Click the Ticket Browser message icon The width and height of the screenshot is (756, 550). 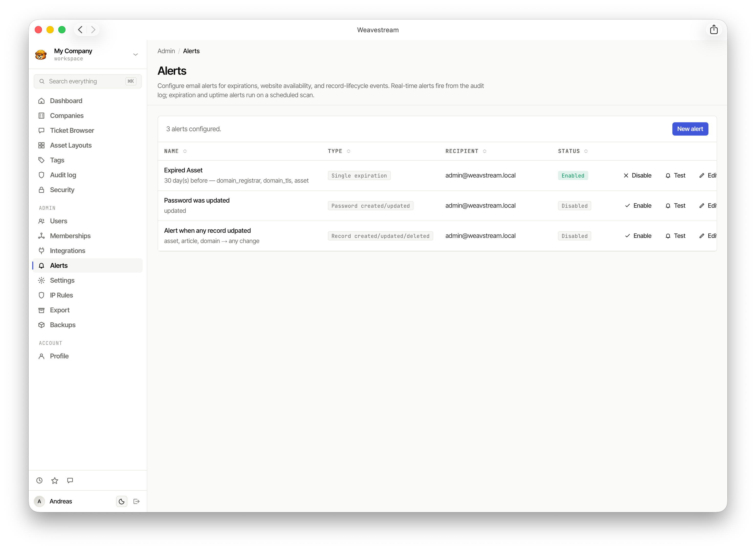[x=41, y=130]
